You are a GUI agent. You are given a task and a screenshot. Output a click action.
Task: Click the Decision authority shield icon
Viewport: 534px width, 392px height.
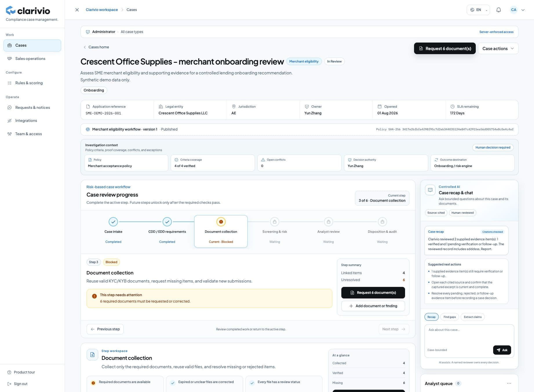[x=350, y=160]
